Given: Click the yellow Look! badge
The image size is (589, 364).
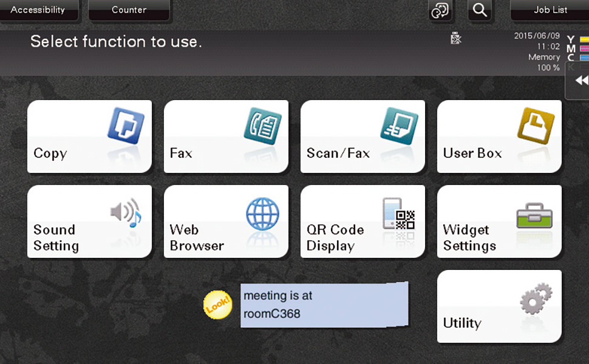Looking at the screenshot, I should [x=217, y=305].
